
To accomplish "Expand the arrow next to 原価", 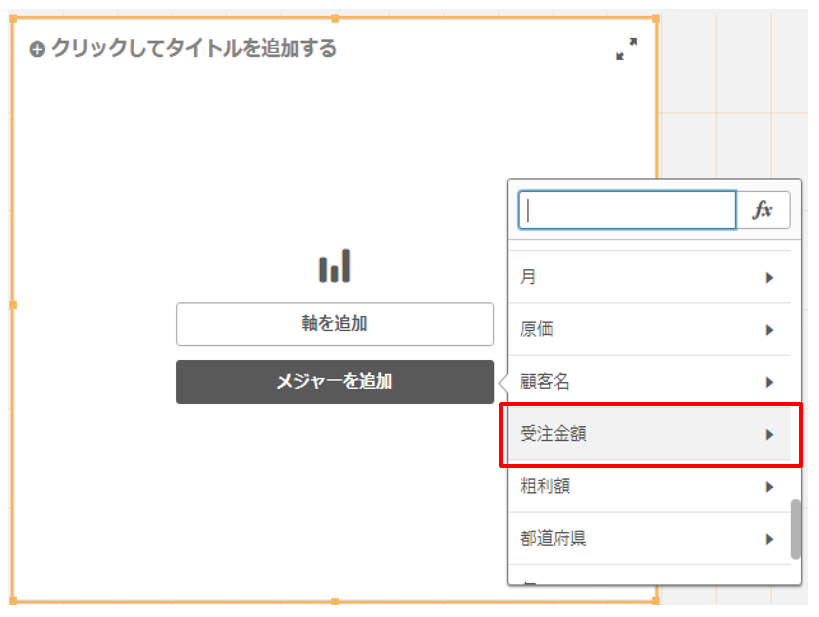I will (x=769, y=330).
